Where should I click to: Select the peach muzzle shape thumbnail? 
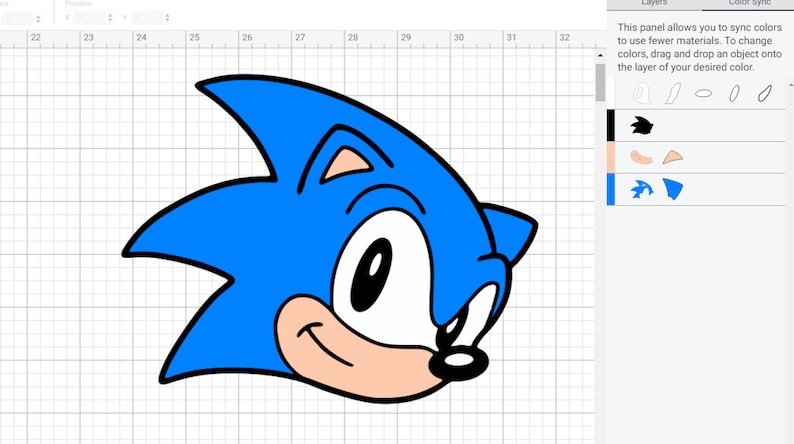pos(641,157)
